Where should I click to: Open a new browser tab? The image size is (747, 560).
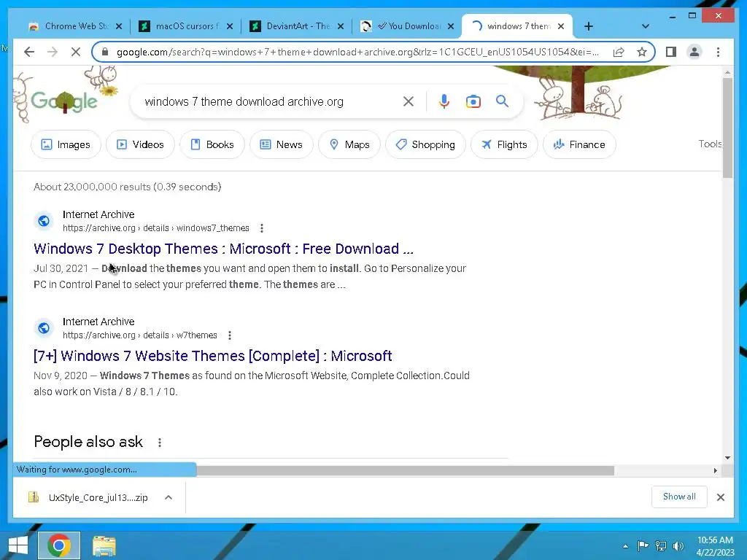click(x=589, y=26)
